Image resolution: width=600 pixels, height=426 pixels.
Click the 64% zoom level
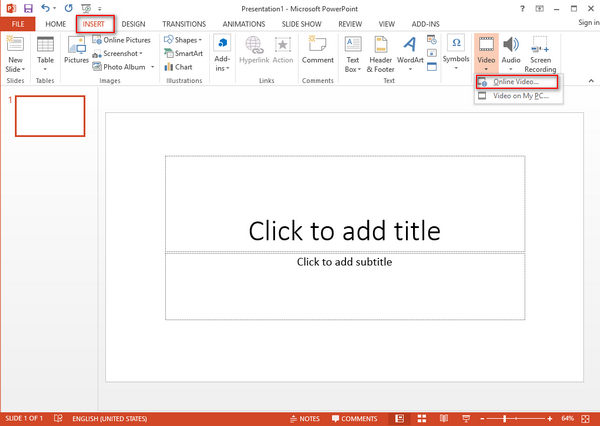(x=567, y=418)
